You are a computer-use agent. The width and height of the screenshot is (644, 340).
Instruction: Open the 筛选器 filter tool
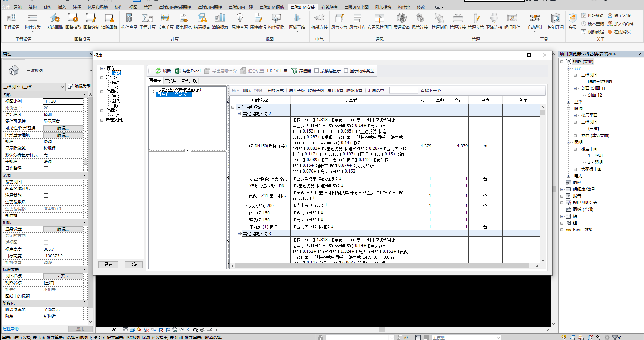tap(301, 71)
